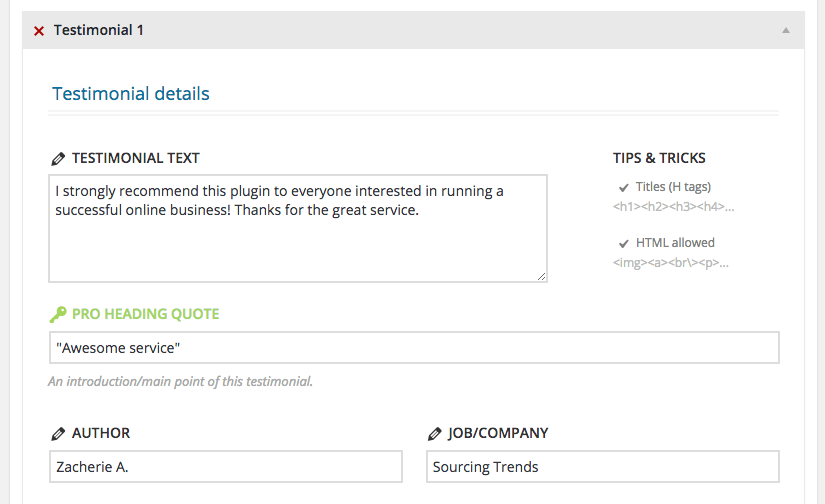Click the HTML allowed tip text
Screen dimensions: 825x504
tap(675, 243)
